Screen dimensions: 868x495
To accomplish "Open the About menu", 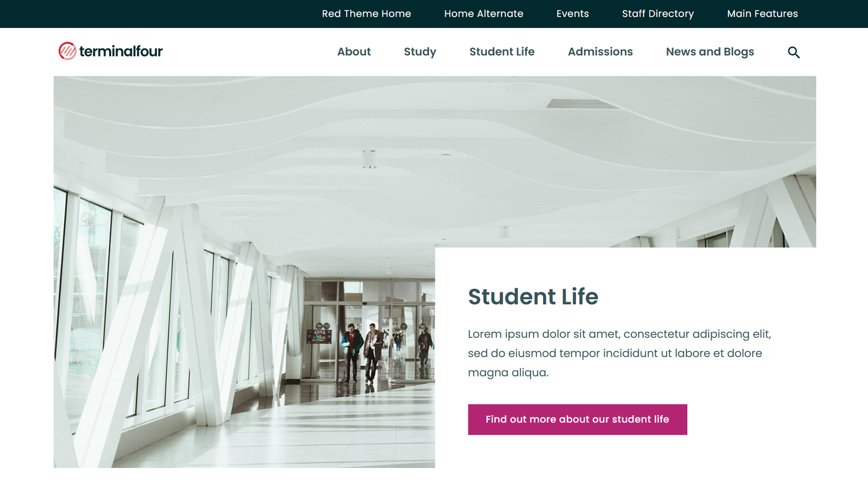I will click(x=354, y=52).
